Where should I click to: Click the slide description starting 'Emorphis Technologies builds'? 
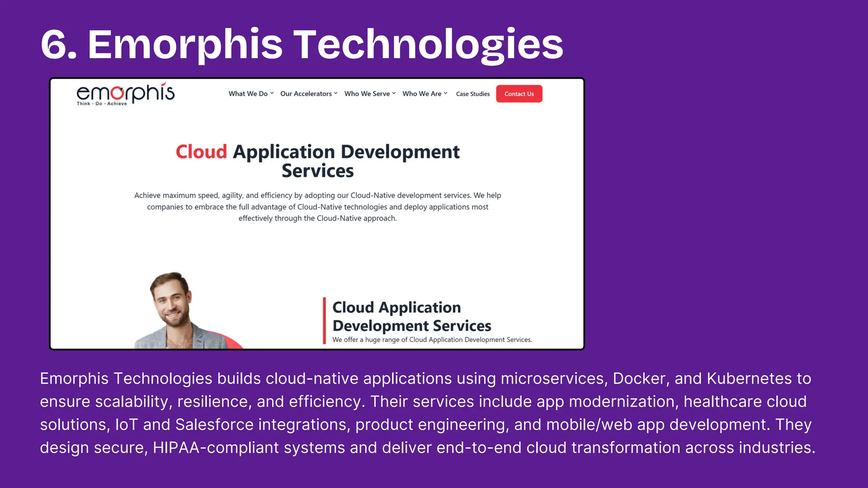428,413
